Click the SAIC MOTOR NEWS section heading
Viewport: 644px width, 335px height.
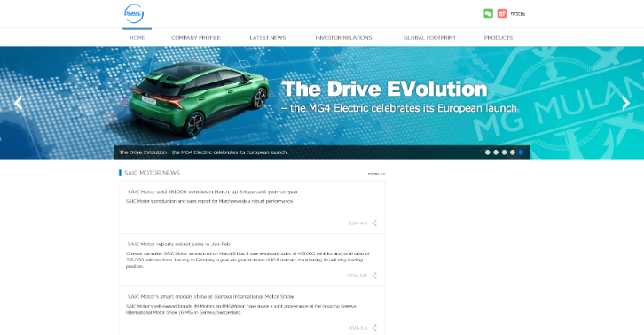(x=152, y=173)
